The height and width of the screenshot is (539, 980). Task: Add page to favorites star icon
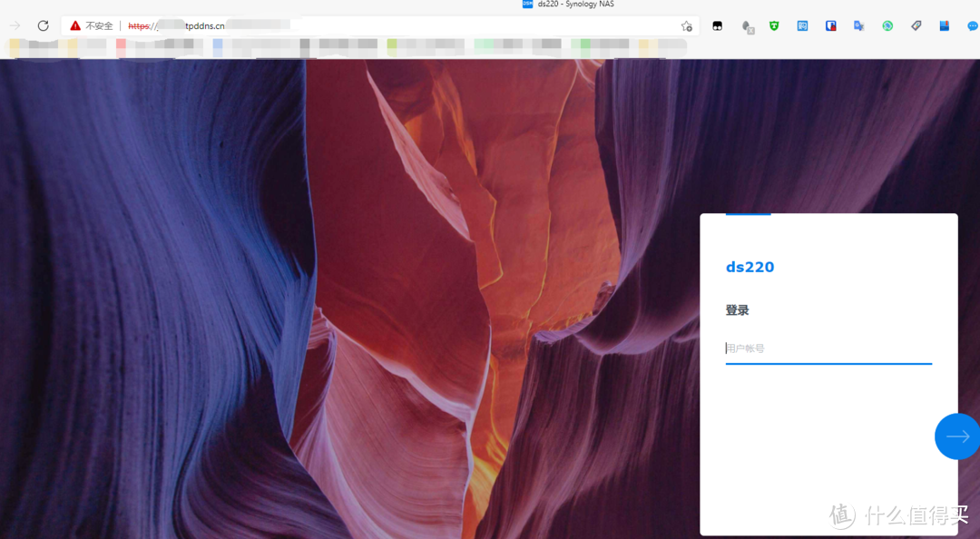pos(686,25)
